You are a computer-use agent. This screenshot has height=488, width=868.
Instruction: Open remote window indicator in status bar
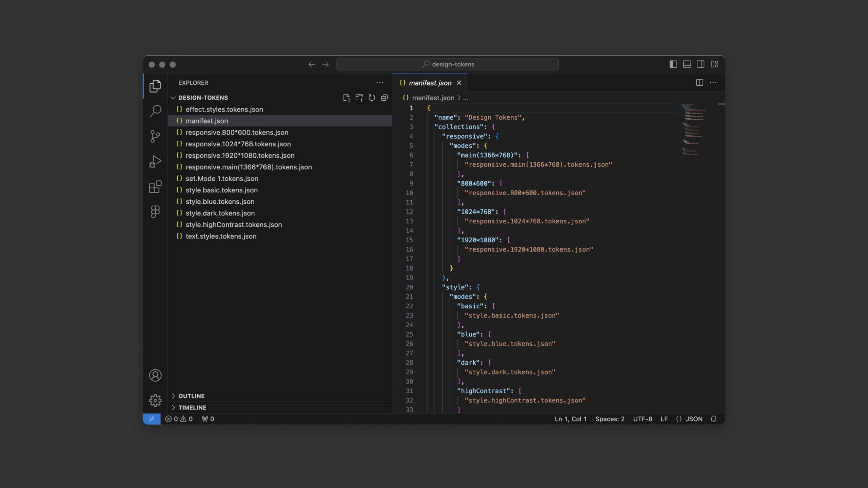pyautogui.click(x=152, y=419)
